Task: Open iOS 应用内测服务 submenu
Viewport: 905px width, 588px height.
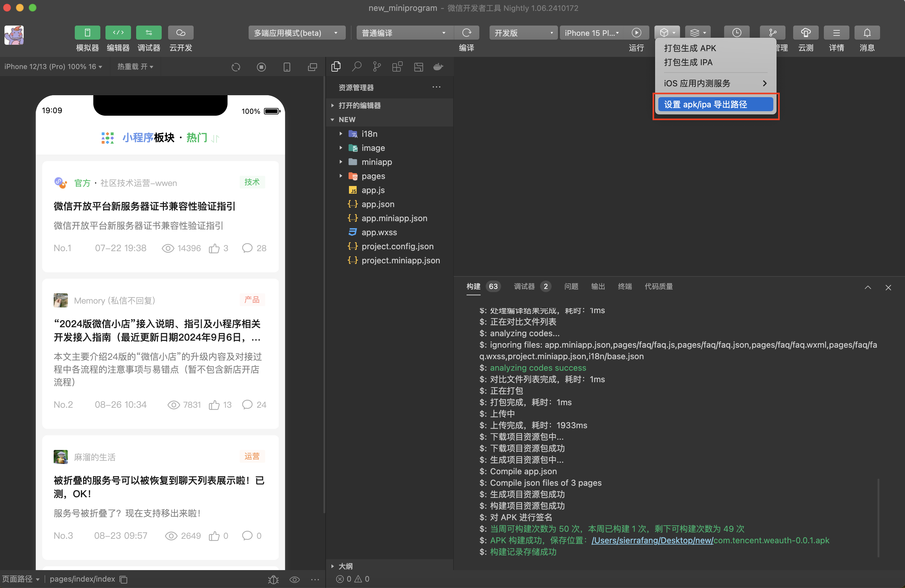Action: (x=715, y=83)
